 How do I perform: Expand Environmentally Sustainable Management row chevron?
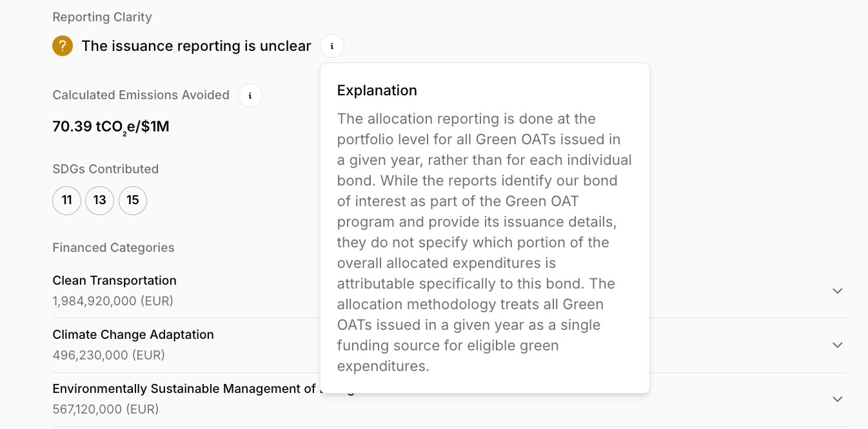pyautogui.click(x=837, y=399)
